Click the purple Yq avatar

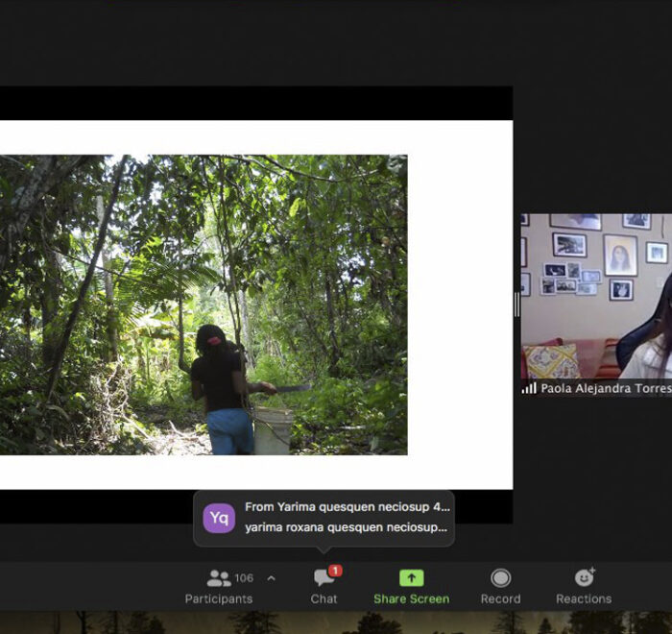[x=219, y=518]
